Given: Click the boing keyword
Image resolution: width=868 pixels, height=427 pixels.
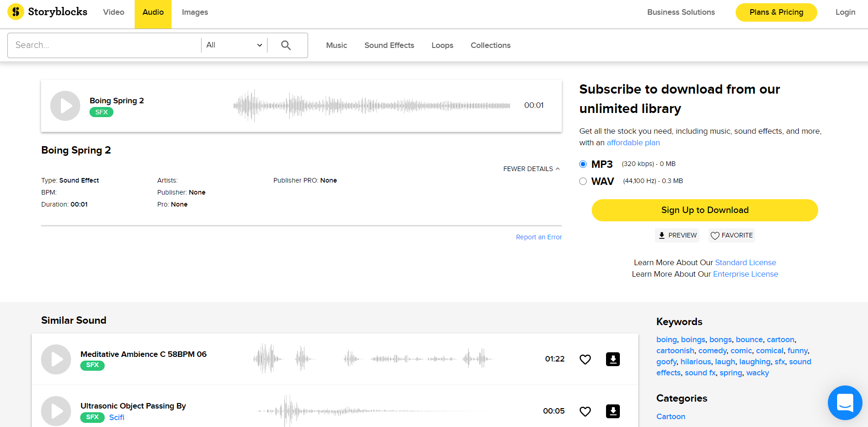Looking at the screenshot, I should click(666, 339).
